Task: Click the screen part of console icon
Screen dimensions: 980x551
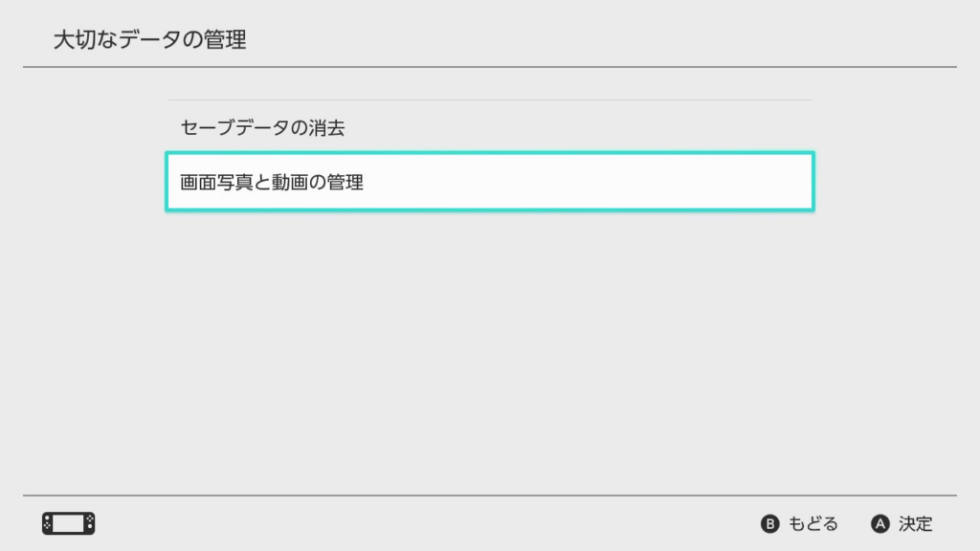Action: tap(68, 524)
